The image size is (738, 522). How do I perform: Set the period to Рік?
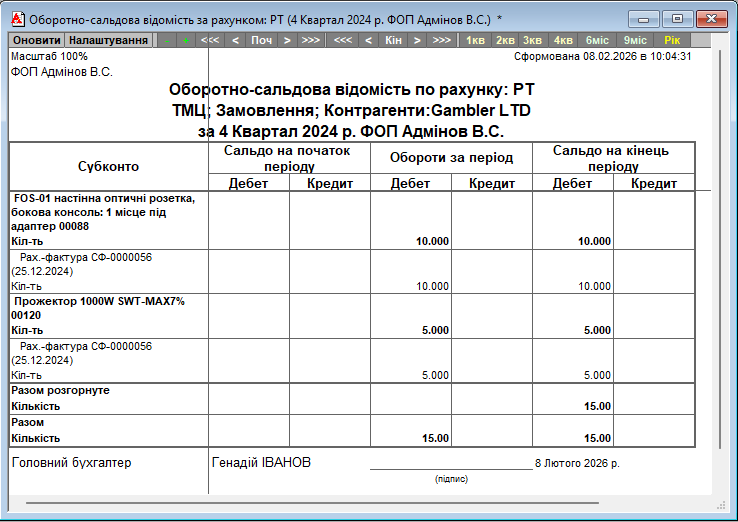click(671, 40)
